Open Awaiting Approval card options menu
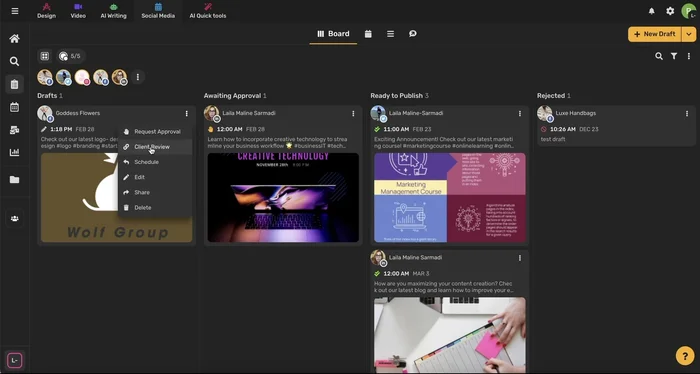700x374 pixels. pyautogui.click(x=353, y=114)
